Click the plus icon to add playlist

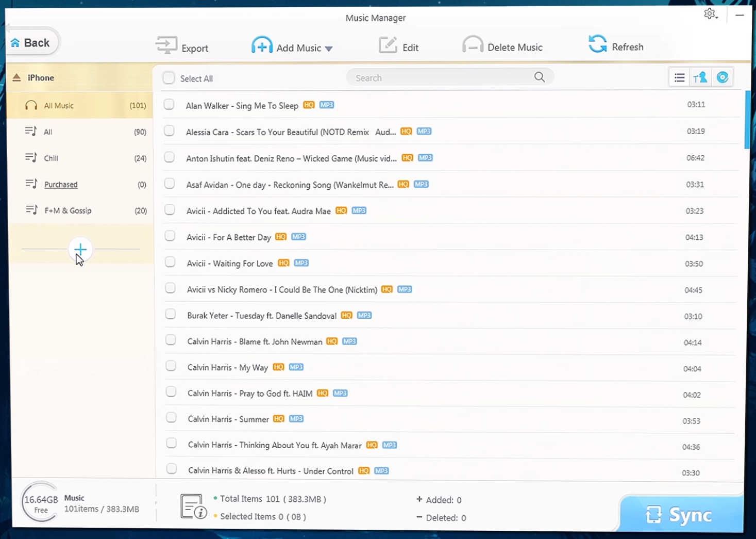[80, 250]
